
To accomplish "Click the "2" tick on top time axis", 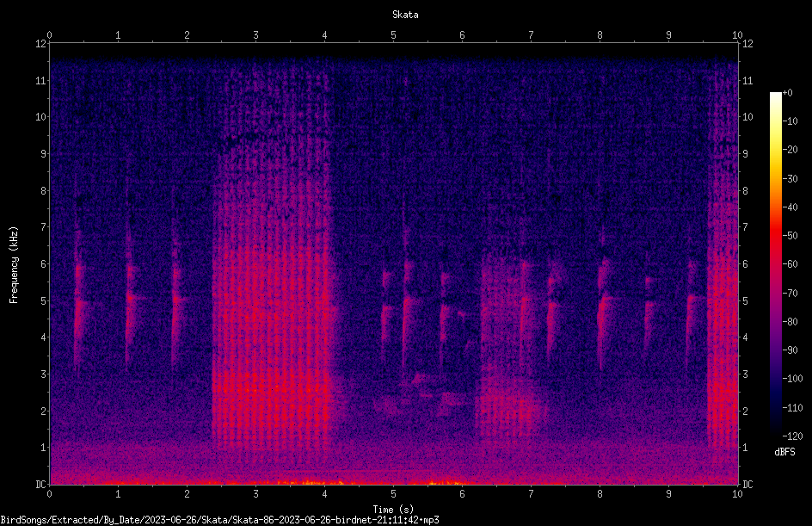I will tap(187, 35).
